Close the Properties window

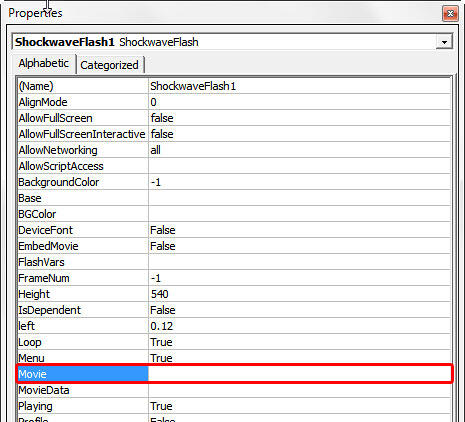coord(450,14)
